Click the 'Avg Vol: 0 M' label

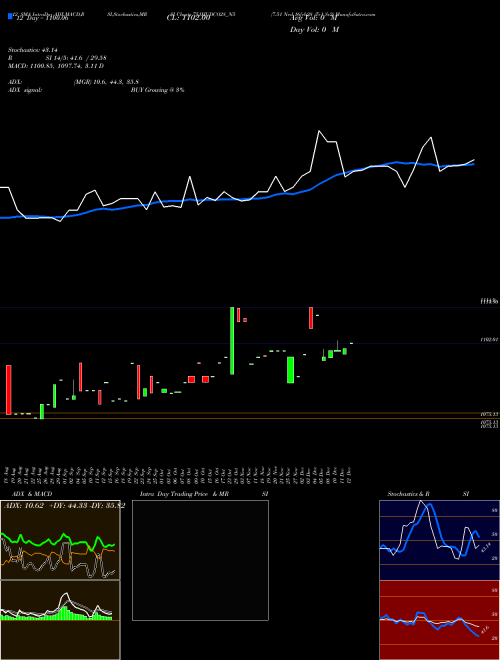(314, 19)
